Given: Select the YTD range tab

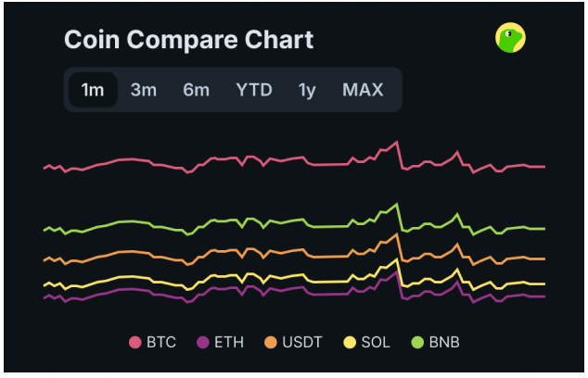Looking at the screenshot, I should [x=253, y=90].
